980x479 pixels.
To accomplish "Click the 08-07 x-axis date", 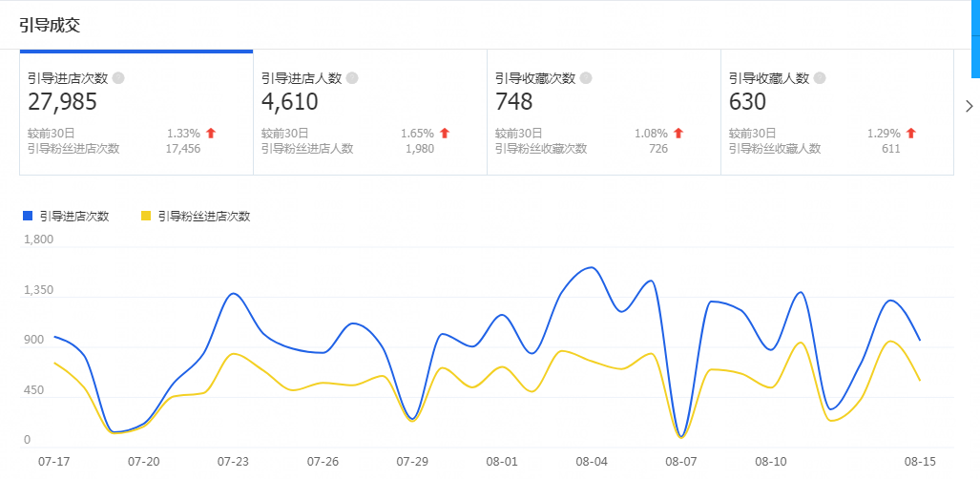I will (681, 462).
